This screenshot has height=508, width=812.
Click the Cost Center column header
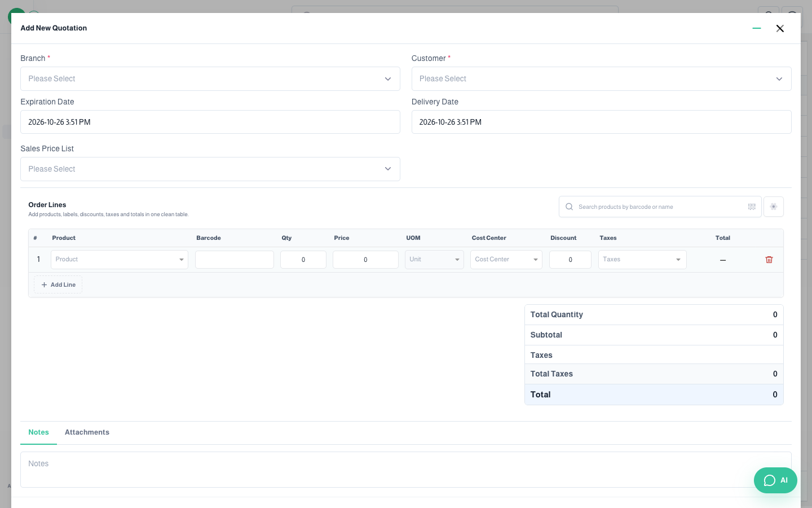point(489,238)
